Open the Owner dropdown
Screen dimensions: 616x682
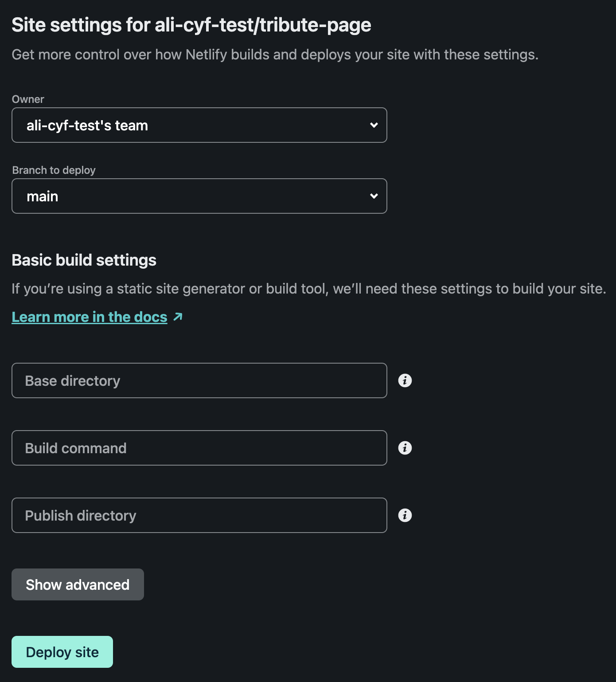[199, 125]
